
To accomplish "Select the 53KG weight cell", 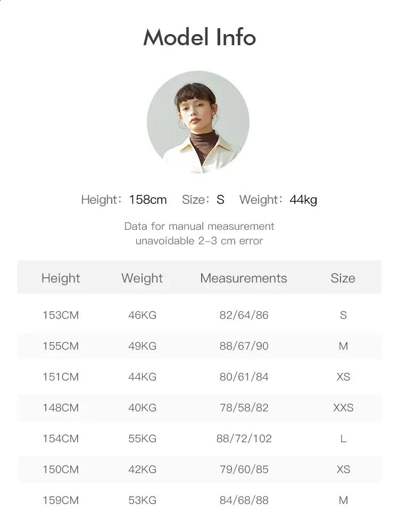I will [142, 500].
